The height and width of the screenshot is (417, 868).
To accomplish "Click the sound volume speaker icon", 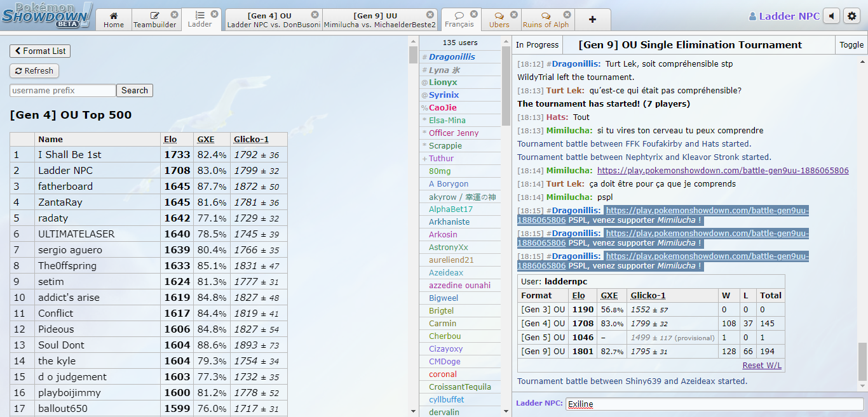I will (831, 17).
